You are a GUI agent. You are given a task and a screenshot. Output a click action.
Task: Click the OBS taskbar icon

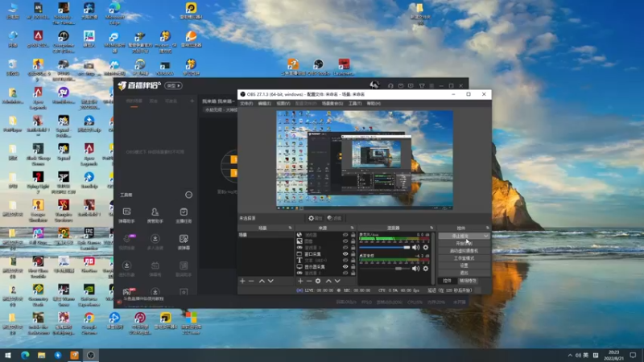pyautogui.click(x=91, y=355)
